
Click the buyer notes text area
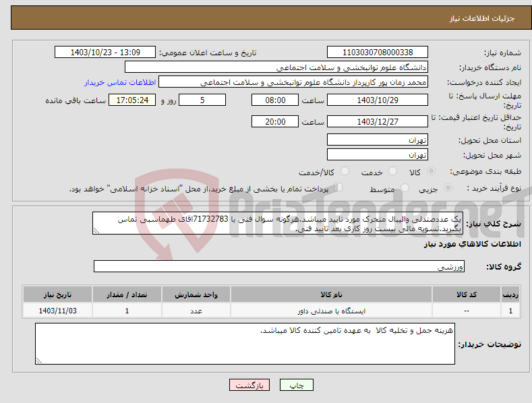point(245,344)
